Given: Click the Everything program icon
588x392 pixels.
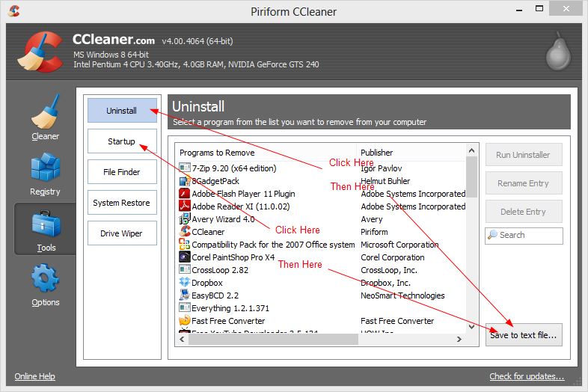Looking at the screenshot, I should 185,307.
